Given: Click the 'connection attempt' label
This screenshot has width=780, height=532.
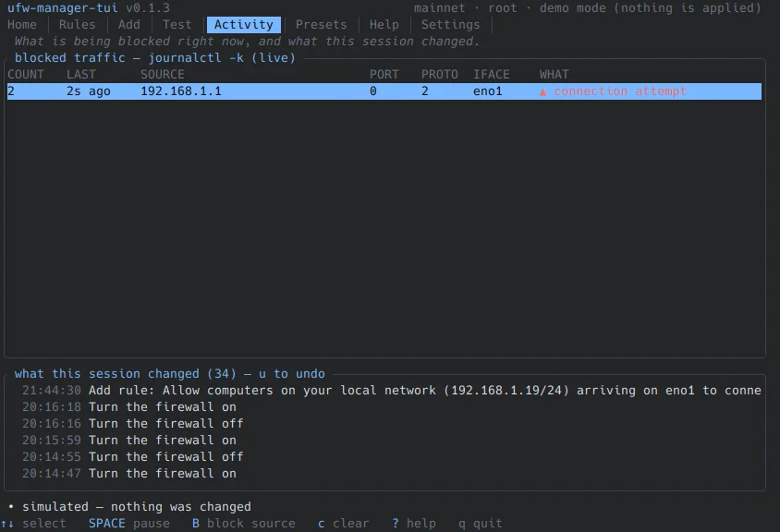Looking at the screenshot, I should (620, 91).
